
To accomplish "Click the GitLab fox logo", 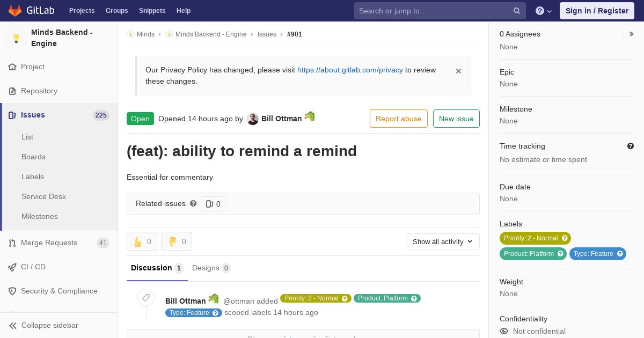I will [x=15, y=10].
